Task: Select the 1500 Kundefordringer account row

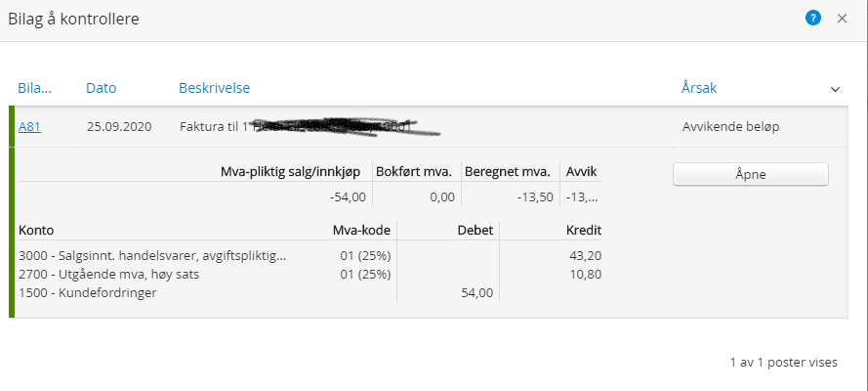Action: (310, 292)
